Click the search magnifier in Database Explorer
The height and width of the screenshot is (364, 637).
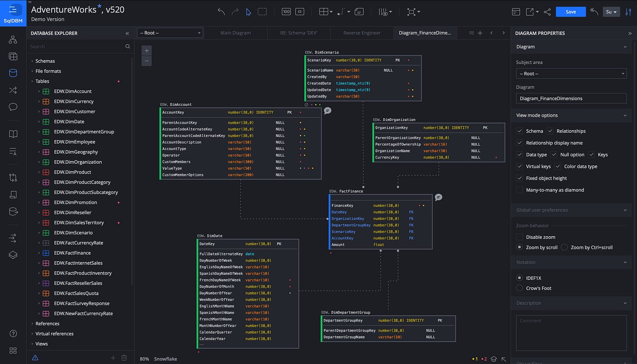[128, 46]
